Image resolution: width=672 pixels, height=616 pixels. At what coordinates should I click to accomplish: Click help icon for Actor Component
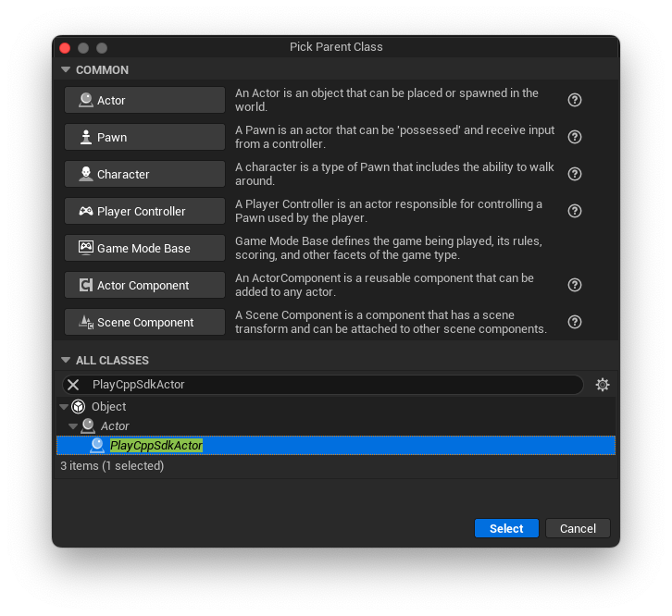click(x=574, y=285)
